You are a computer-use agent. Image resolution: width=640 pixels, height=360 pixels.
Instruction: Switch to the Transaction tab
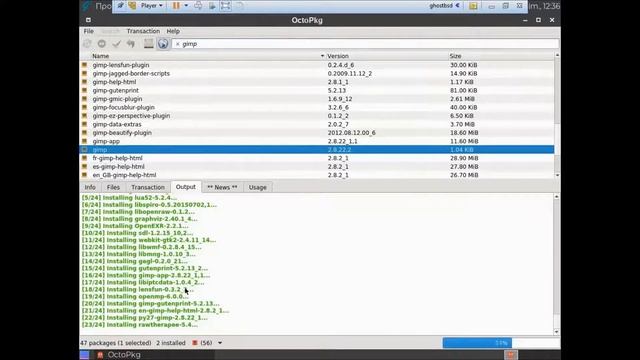tap(148, 187)
